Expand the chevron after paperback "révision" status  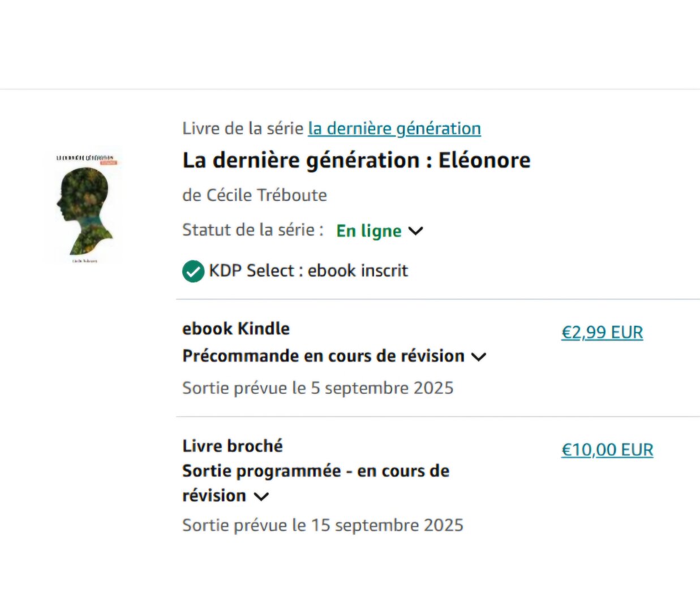(x=261, y=497)
